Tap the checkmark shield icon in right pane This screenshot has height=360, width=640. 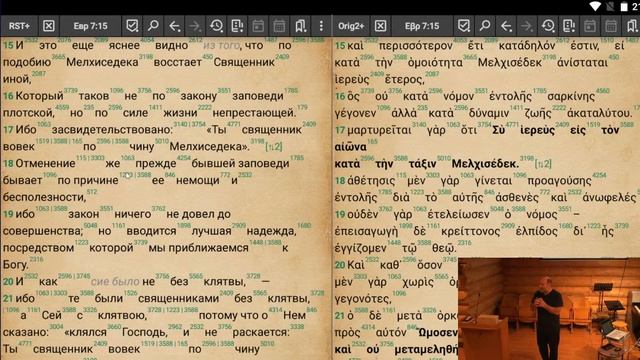[464, 26]
